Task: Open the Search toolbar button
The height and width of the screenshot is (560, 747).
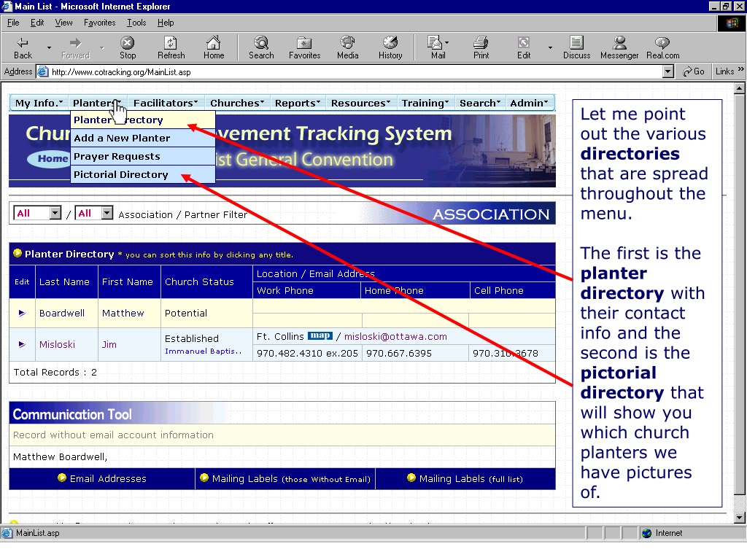Action: click(261, 47)
